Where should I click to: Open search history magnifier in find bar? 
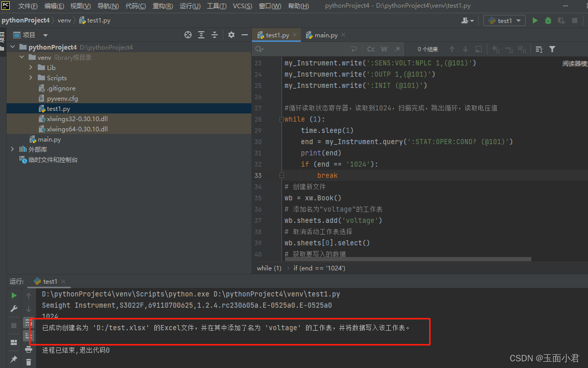259,49
